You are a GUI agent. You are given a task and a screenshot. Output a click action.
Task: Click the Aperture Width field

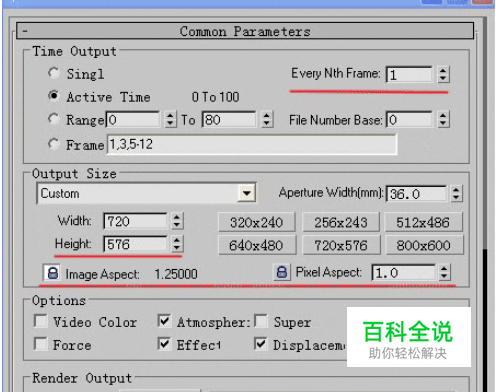pyautogui.click(x=416, y=194)
